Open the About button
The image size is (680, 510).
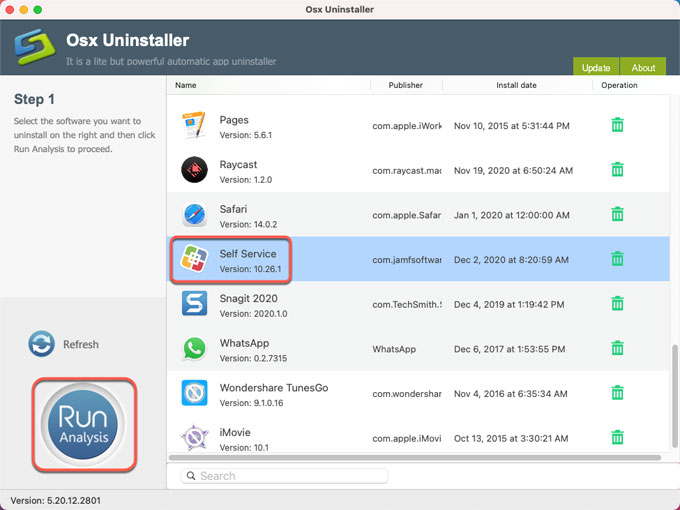point(643,67)
